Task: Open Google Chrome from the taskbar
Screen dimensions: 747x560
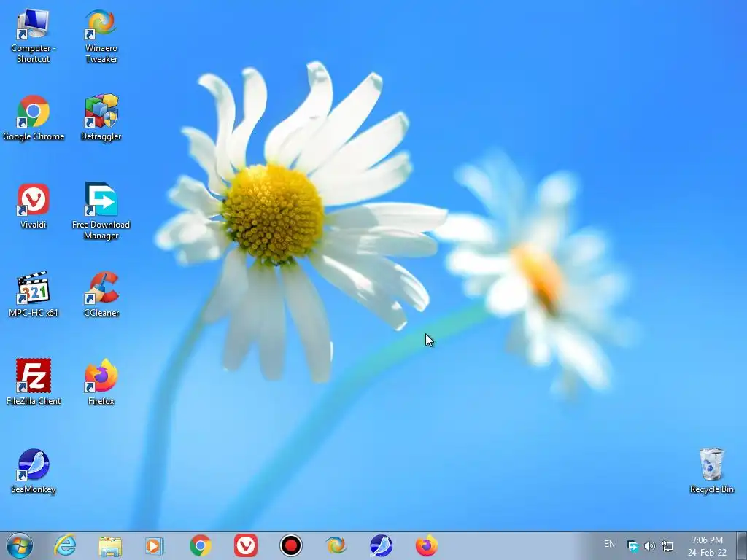Action: (201, 545)
